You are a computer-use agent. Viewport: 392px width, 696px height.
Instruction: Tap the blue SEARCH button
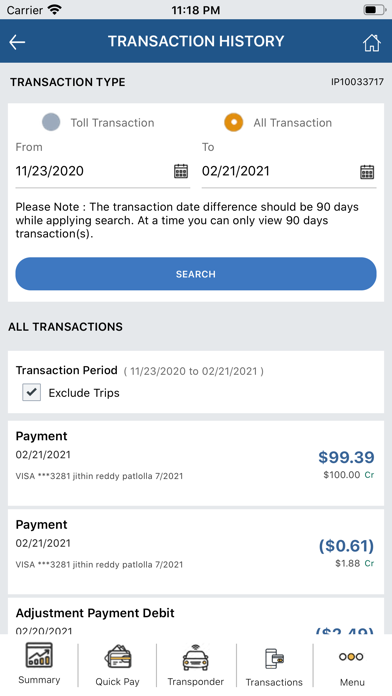pos(196,274)
